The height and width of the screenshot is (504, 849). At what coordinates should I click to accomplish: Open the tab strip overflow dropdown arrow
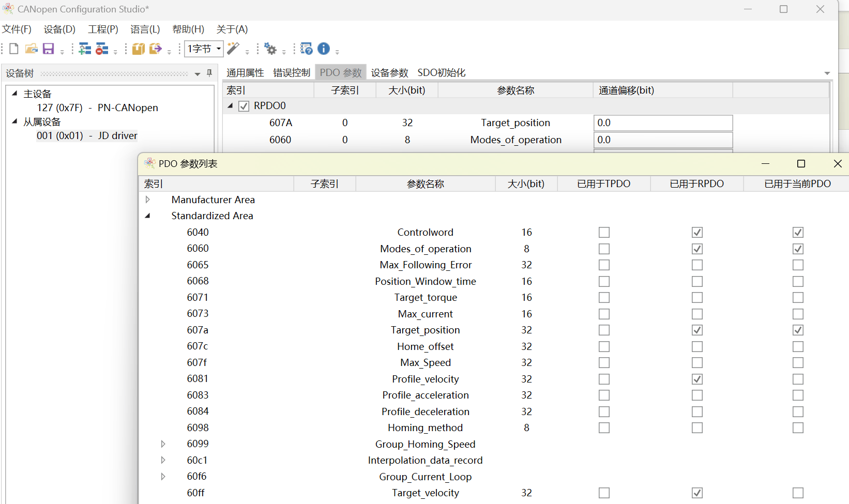coord(827,73)
